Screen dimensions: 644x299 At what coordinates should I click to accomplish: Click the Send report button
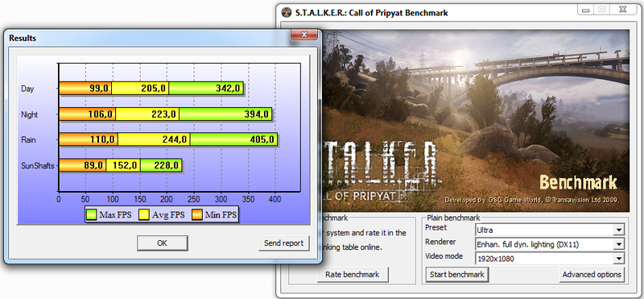click(x=284, y=243)
